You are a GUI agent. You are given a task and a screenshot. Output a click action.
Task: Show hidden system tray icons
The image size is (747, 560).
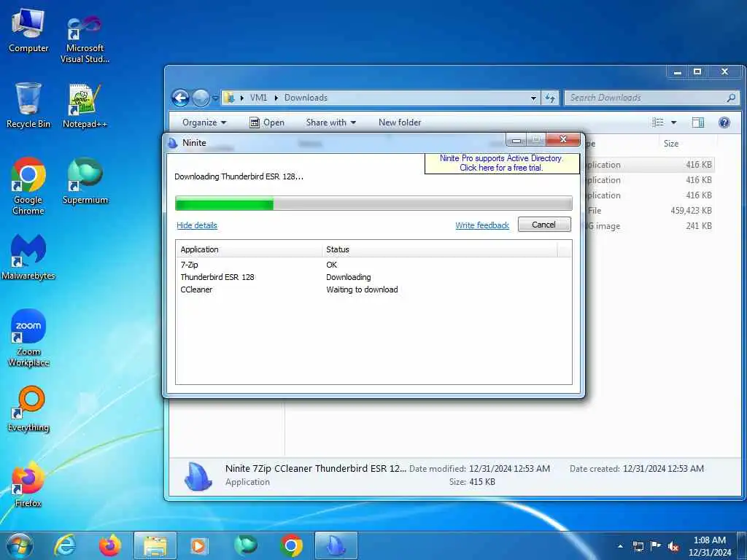point(620,546)
